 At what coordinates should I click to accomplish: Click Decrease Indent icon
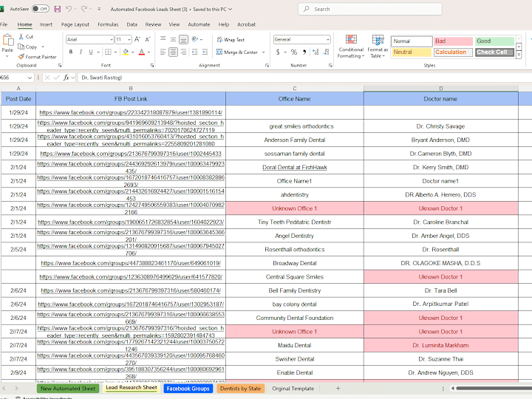pyautogui.click(x=195, y=52)
